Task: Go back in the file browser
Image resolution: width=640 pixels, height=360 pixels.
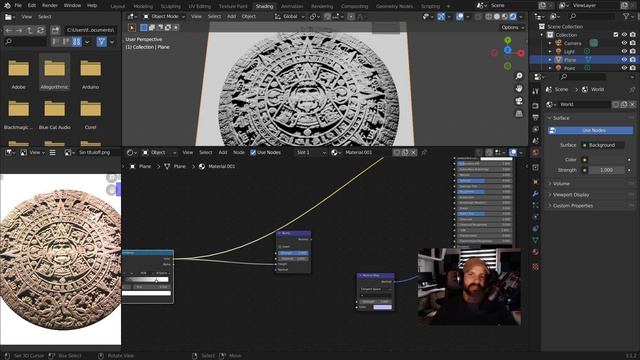Action: point(9,30)
